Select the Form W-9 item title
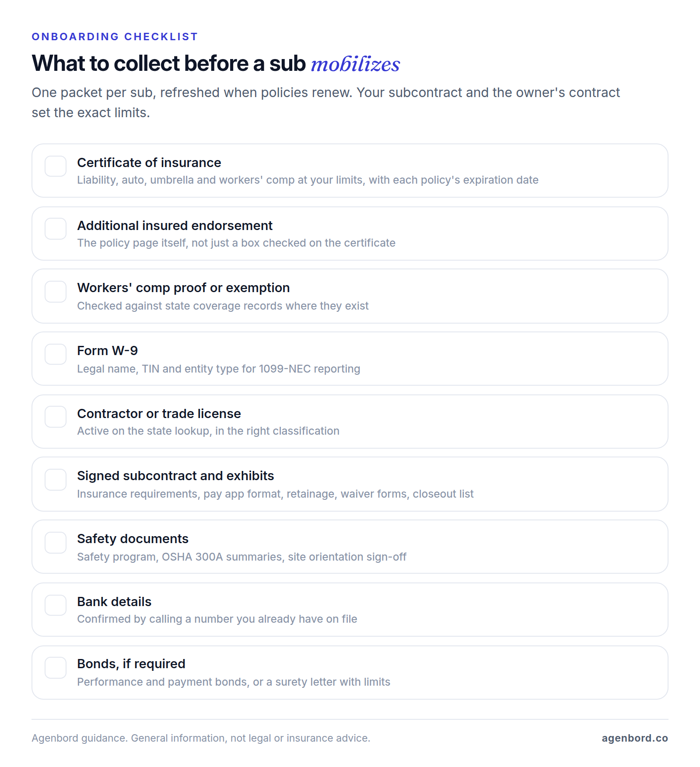The image size is (700, 767). click(x=108, y=351)
